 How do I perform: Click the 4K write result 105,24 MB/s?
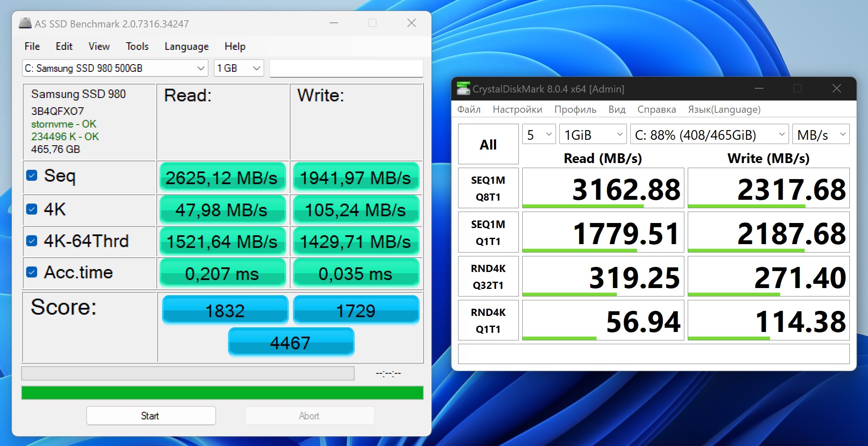356,210
